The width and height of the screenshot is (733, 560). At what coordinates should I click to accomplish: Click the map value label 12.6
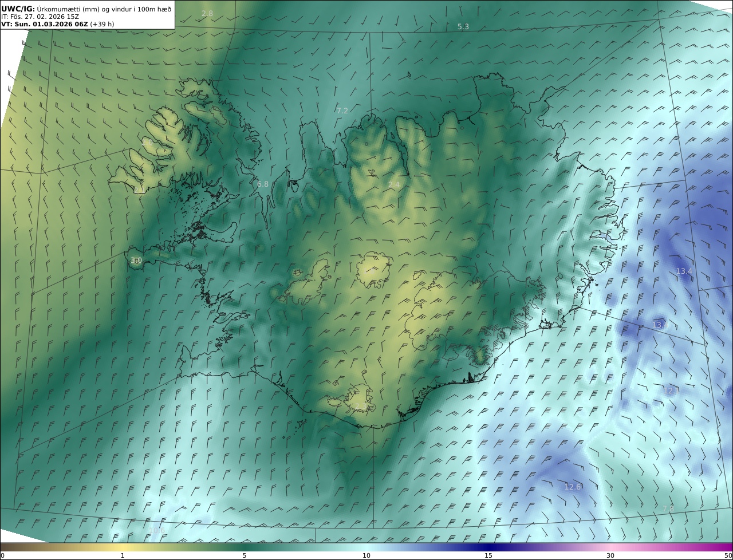[x=573, y=487]
